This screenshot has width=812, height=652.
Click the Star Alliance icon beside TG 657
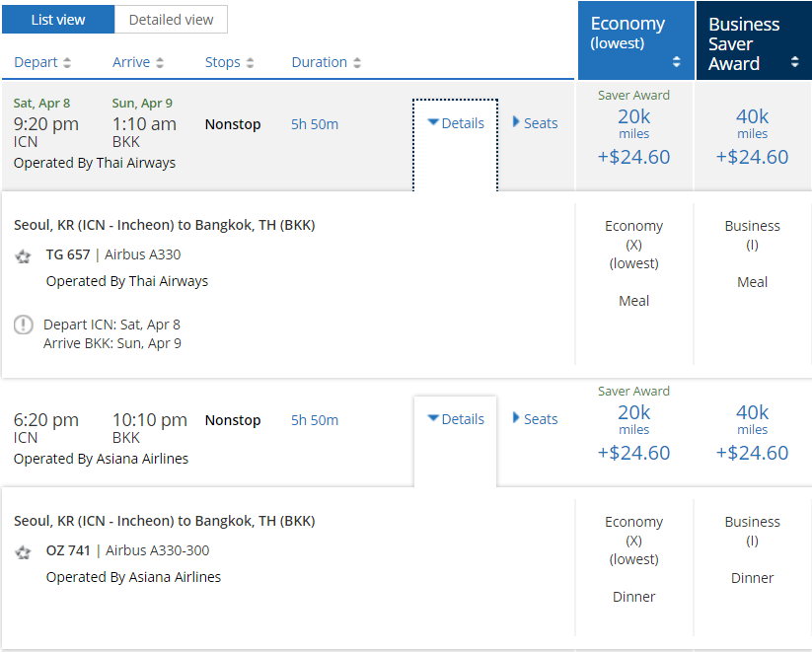point(24,256)
